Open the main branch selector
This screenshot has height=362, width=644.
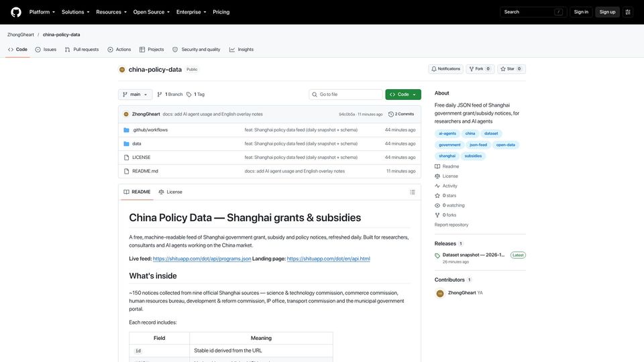(x=135, y=95)
